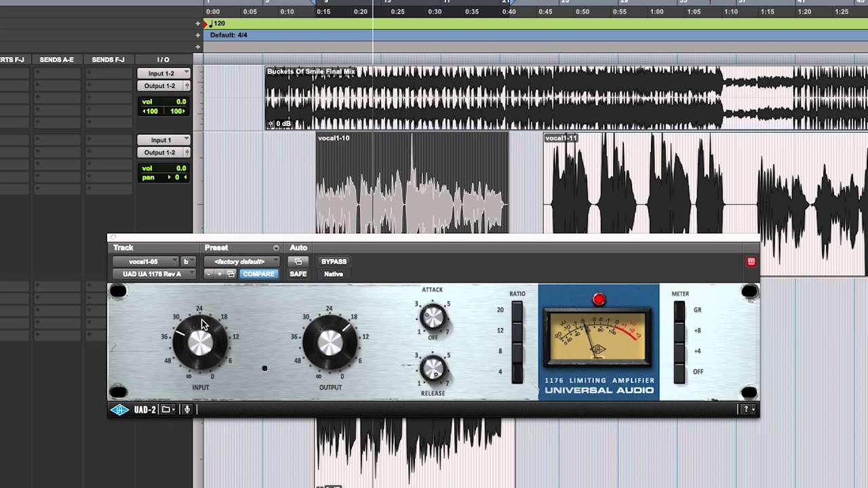Image resolution: width=868 pixels, height=488 pixels.
Task: Click the INPUT knob on the 1176
Action: point(200,343)
